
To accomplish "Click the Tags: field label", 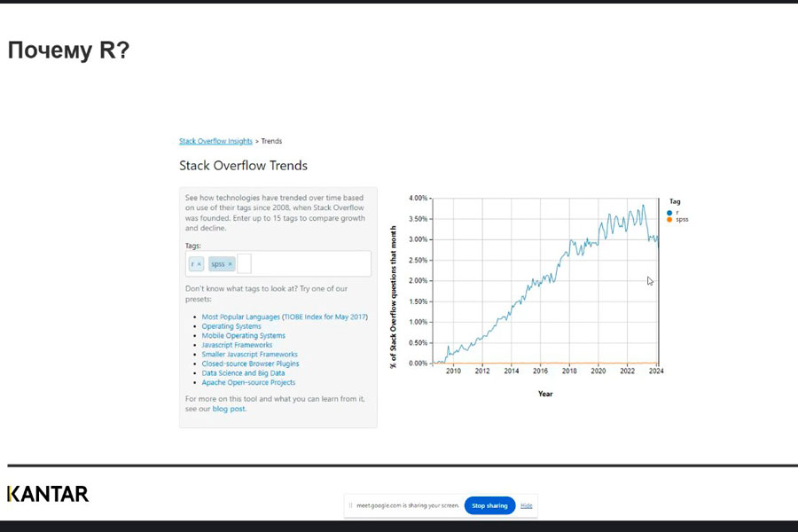I will tap(193, 246).
